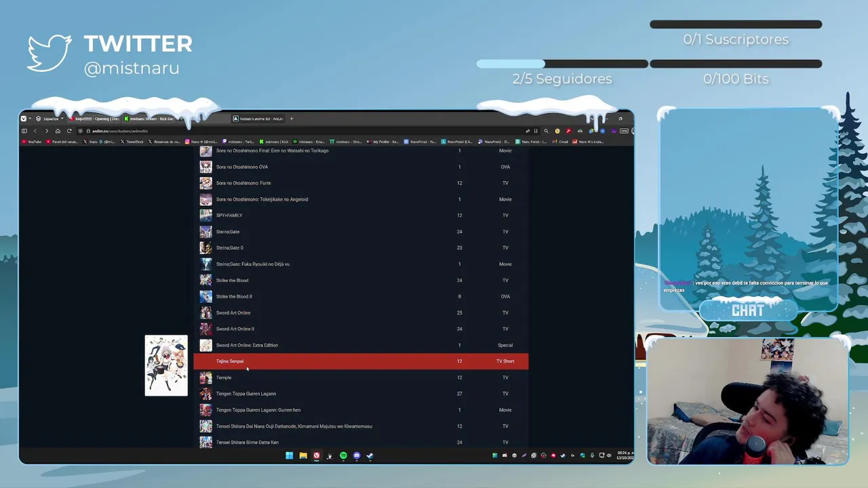Open the Tengen Toppa Gurren Lagann entry

[246, 394]
